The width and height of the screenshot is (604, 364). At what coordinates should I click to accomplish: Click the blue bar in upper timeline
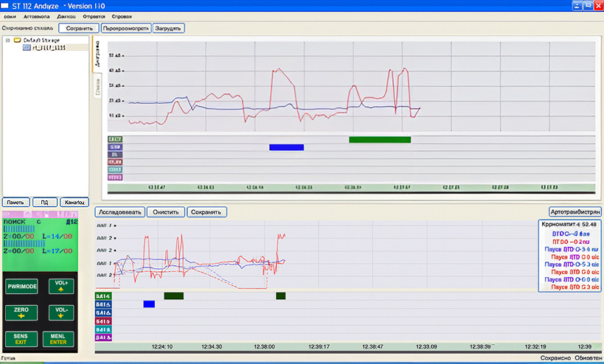tap(286, 147)
